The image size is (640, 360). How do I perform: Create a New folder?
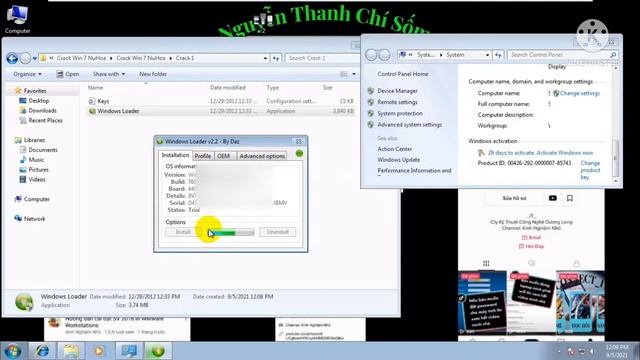tap(153, 74)
